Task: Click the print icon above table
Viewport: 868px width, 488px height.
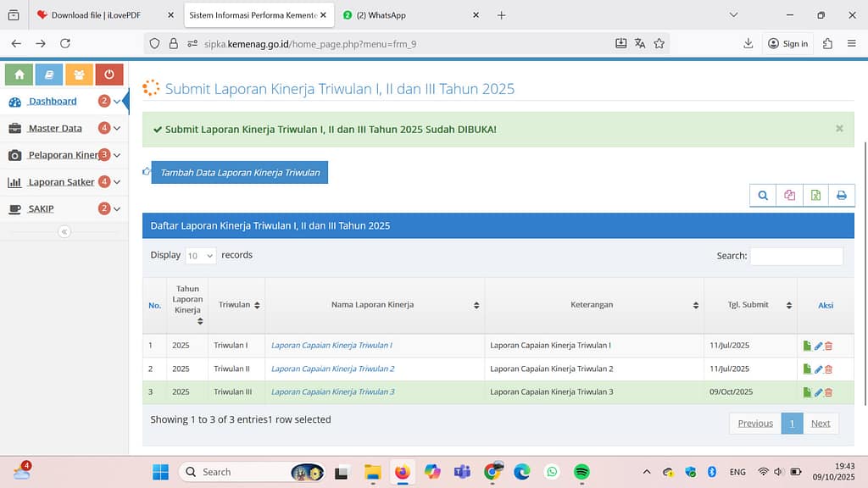Action: pyautogui.click(x=841, y=196)
